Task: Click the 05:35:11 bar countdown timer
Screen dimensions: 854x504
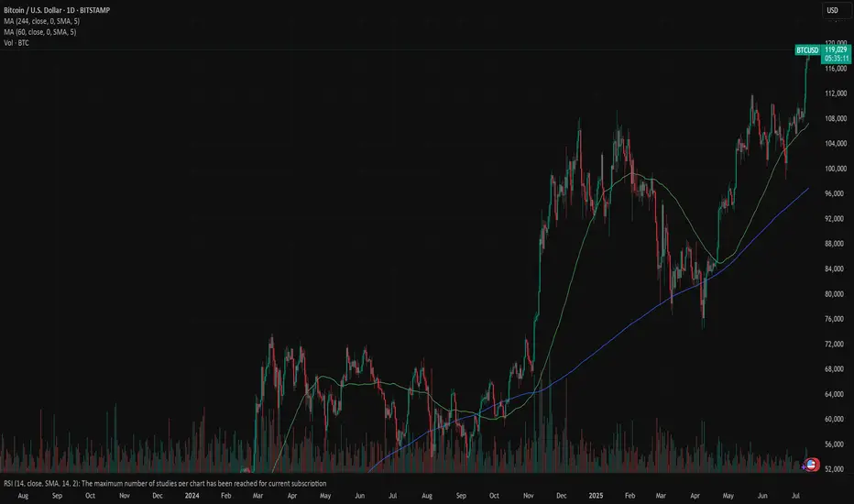Action: tap(836, 59)
